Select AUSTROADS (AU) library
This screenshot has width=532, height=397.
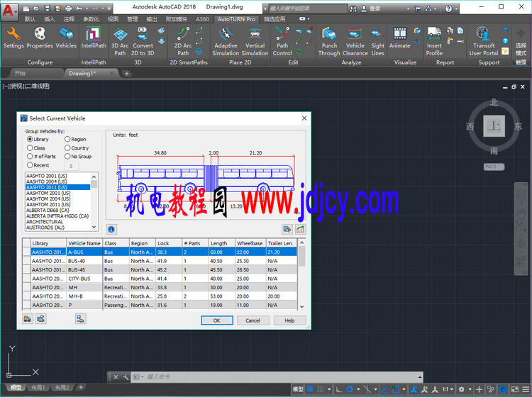click(x=45, y=228)
